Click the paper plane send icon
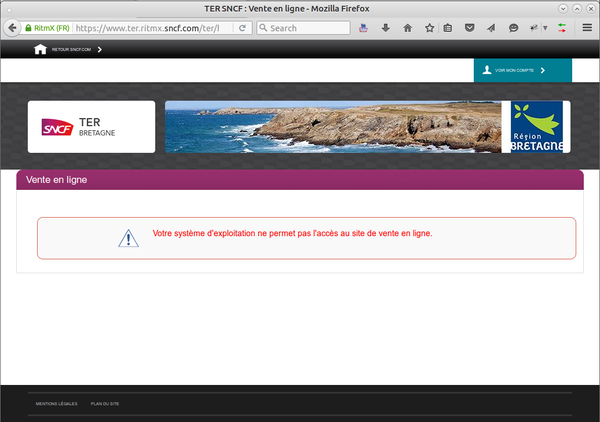The width and height of the screenshot is (600, 422). 491,28
